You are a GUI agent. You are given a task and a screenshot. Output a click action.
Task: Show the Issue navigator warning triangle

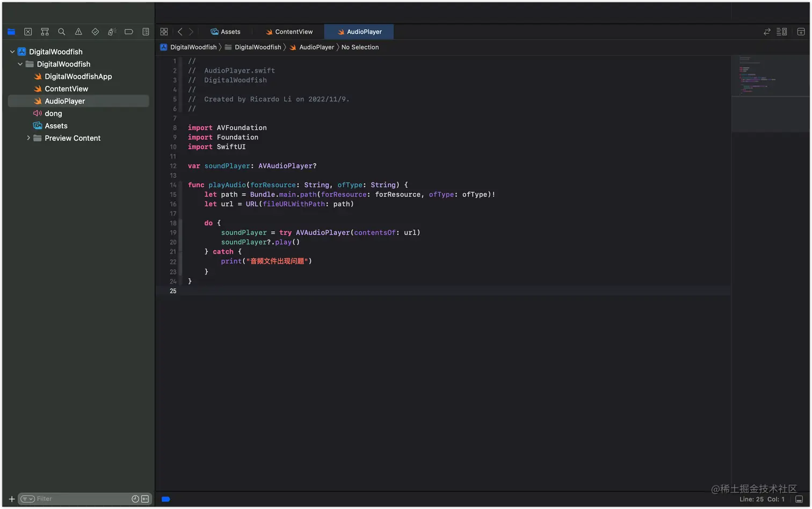pyautogui.click(x=78, y=32)
